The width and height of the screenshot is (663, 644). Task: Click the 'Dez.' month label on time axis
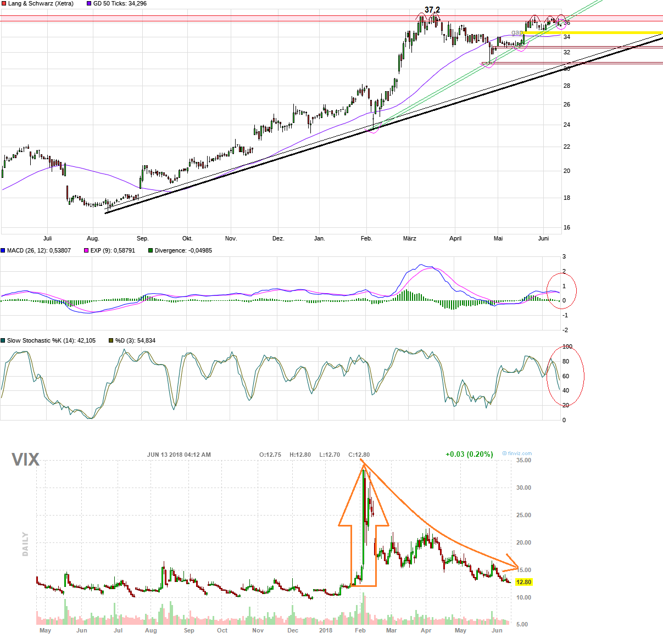[278, 238]
